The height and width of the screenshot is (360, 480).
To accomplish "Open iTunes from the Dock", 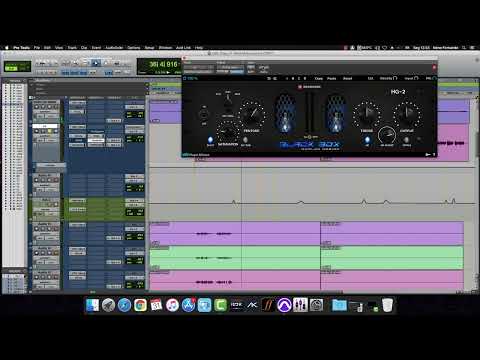I will click(x=172, y=305).
